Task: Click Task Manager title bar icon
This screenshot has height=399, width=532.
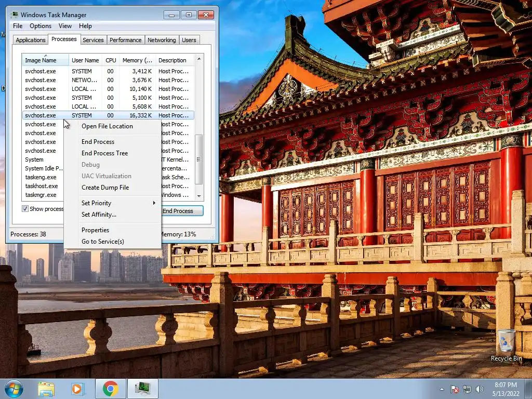Action: [x=15, y=15]
